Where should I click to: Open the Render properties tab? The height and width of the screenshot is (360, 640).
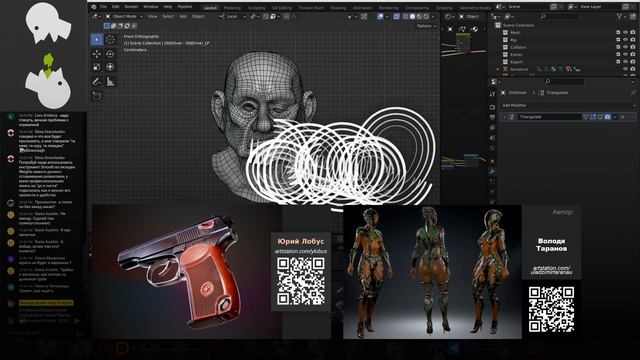tap(492, 107)
